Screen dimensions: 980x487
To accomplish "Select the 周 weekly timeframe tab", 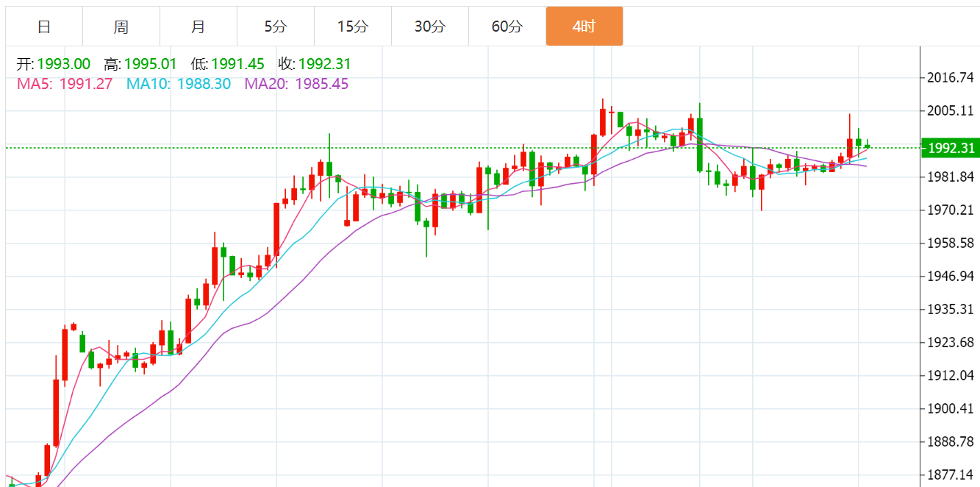I will [x=121, y=27].
